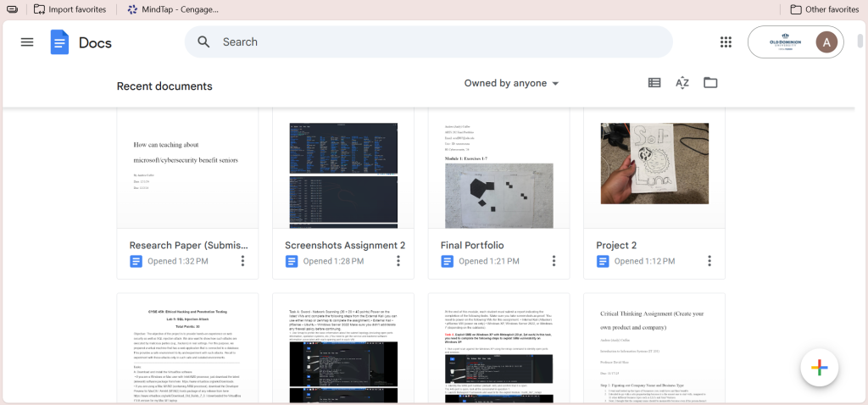Screen dimensions: 868x405
Task: Open more options for Final Portfolio
Action: [554, 261]
